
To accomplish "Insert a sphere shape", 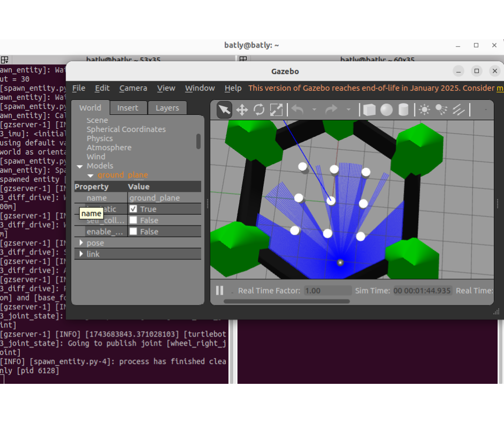I will pyautogui.click(x=387, y=110).
